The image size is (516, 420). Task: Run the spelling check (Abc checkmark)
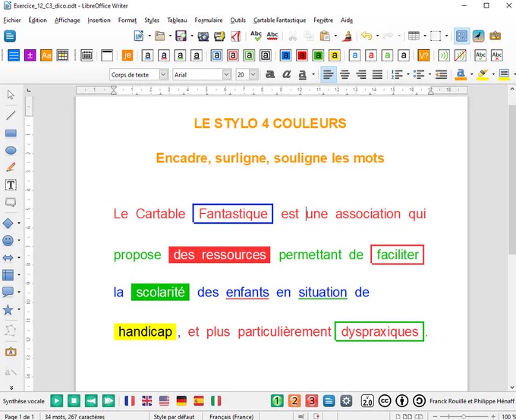tap(256, 36)
